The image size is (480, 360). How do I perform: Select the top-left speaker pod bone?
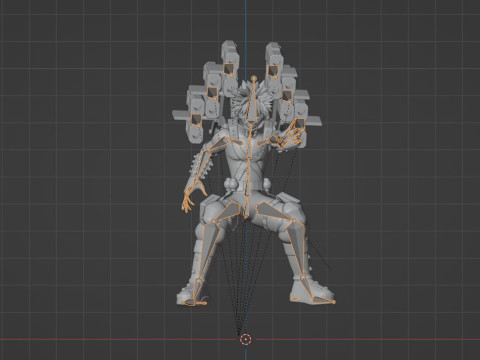point(228,69)
